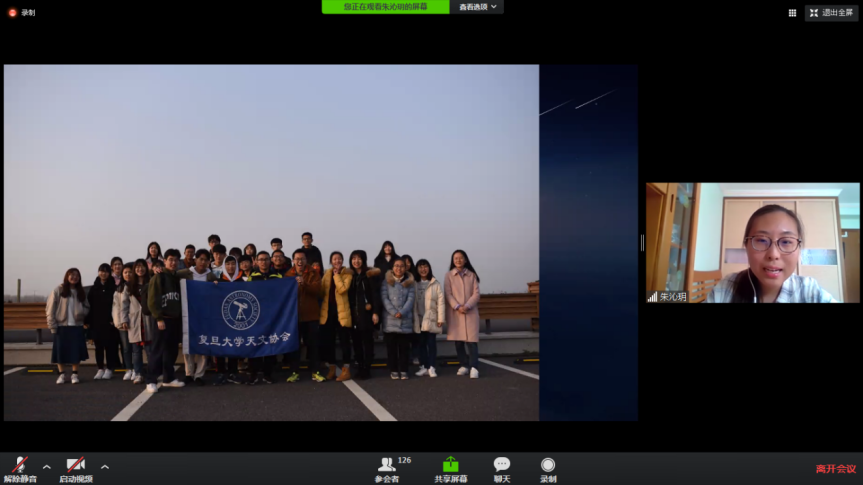
Task: Click the shared group photo slide
Action: (271, 242)
